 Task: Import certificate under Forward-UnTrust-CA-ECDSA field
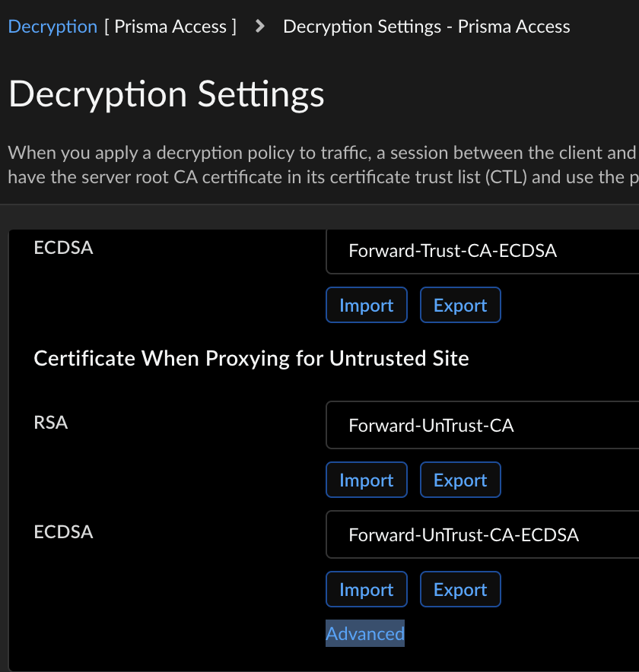pos(367,589)
